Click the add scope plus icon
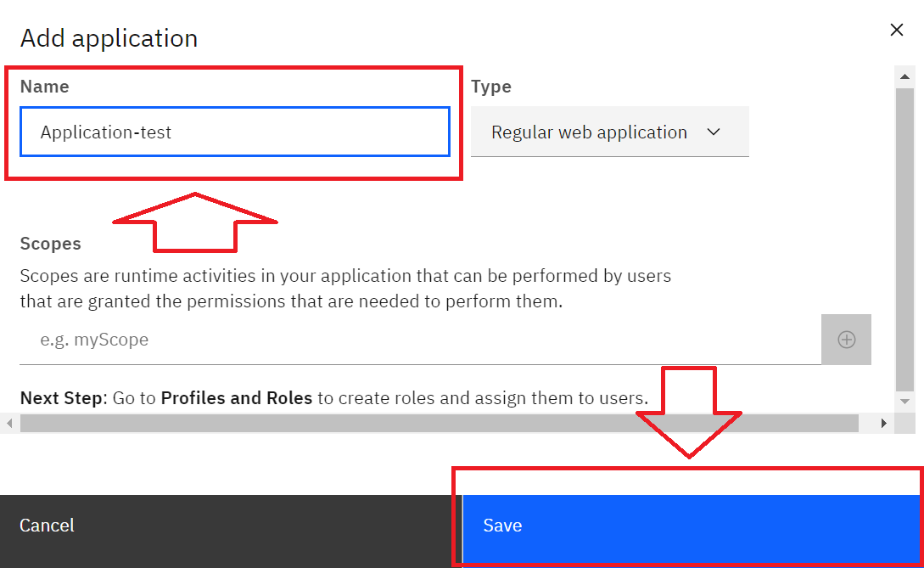The width and height of the screenshot is (924, 568). (x=846, y=339)
